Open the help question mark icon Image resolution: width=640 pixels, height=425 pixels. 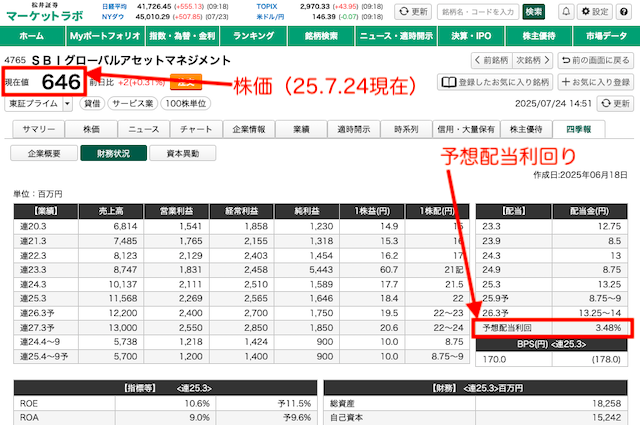pyautogui.click(x=624, y=11)
